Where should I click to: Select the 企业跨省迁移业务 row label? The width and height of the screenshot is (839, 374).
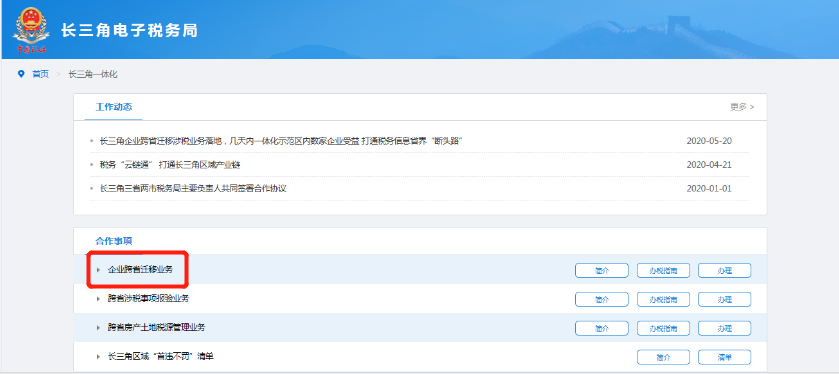[140, 270]
